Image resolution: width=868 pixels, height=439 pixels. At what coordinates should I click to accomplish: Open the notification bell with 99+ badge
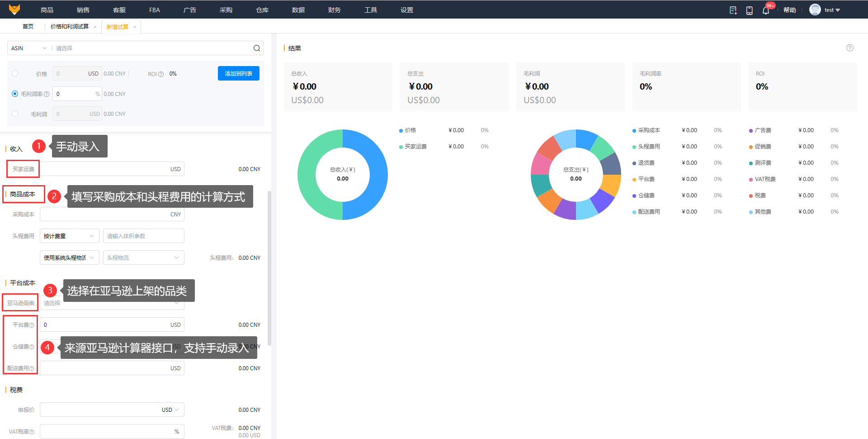point(765,10)
